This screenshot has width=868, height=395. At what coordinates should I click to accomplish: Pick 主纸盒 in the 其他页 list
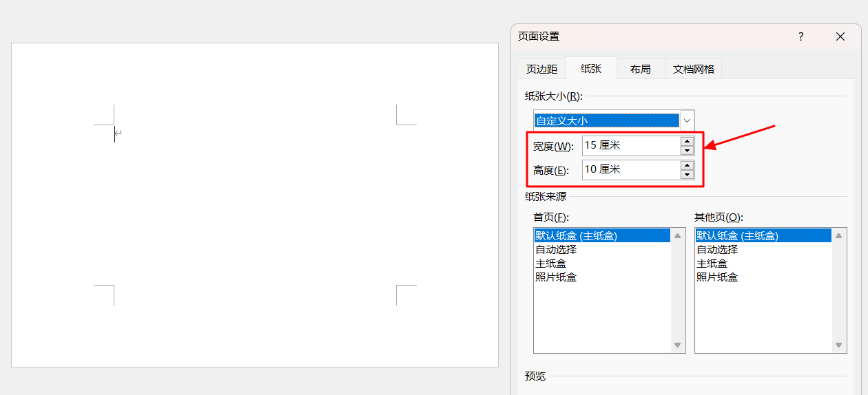coord(763,263)
